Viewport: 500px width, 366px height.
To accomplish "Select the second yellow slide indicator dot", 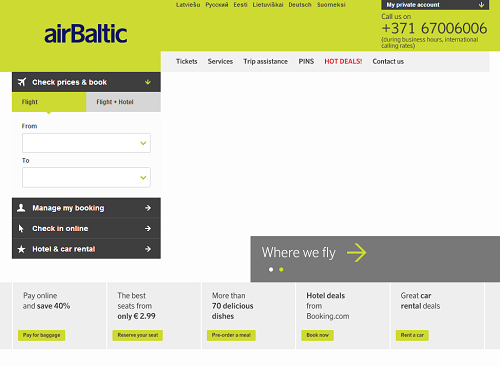I will (x=281, y=269).
